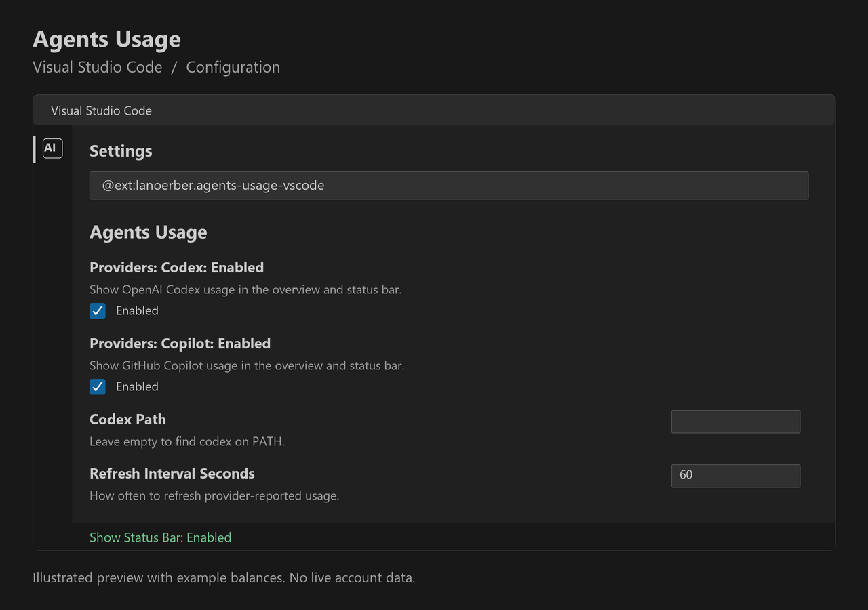
Task: Click 'How often to refresh provider-reported usage.'
Action: [214, 495]
